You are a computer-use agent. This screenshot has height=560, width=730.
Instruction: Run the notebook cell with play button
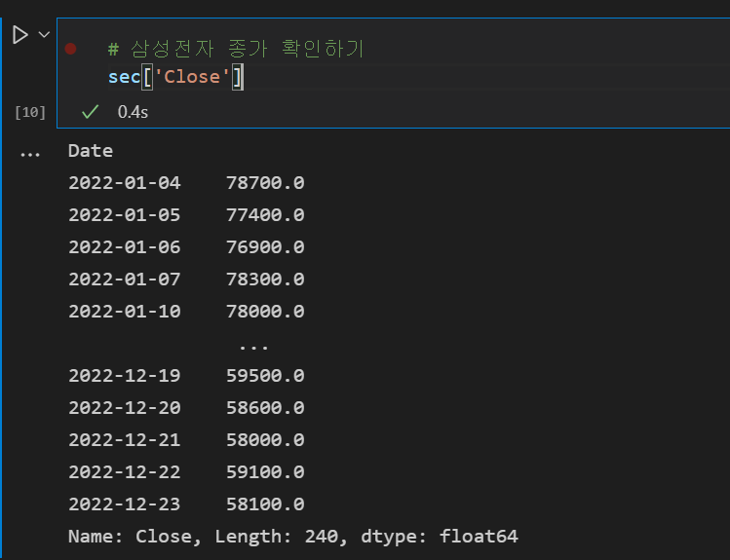click(20, 35)
